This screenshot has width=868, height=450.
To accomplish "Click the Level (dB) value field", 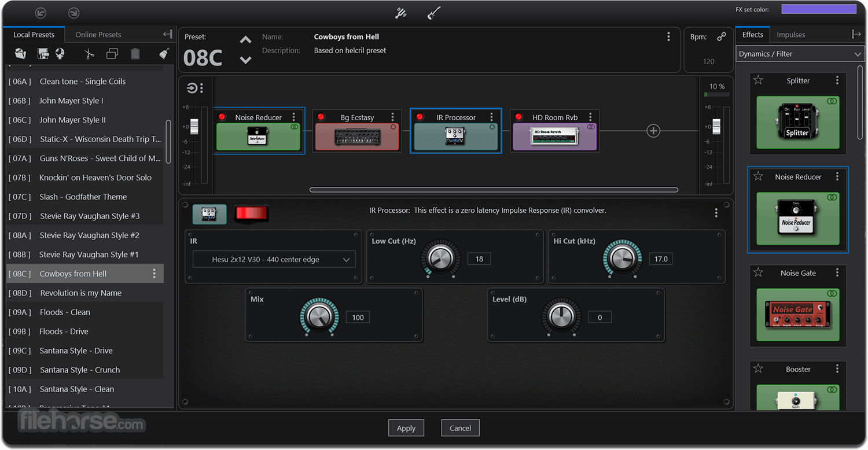I will (x=600, y=318).
